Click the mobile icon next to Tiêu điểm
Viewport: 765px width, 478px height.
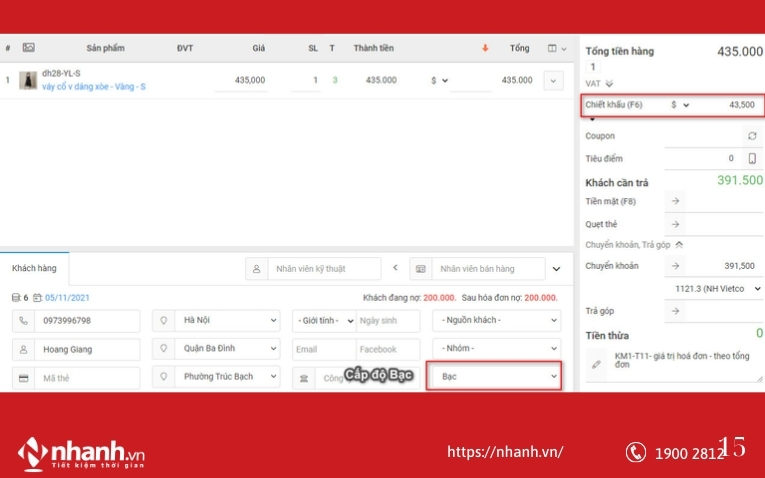[x=752, y=158]
